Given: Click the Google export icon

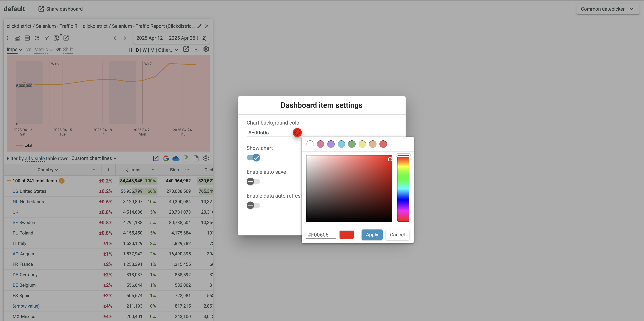Looking at the screenshot, I should (x=165, y=158).
